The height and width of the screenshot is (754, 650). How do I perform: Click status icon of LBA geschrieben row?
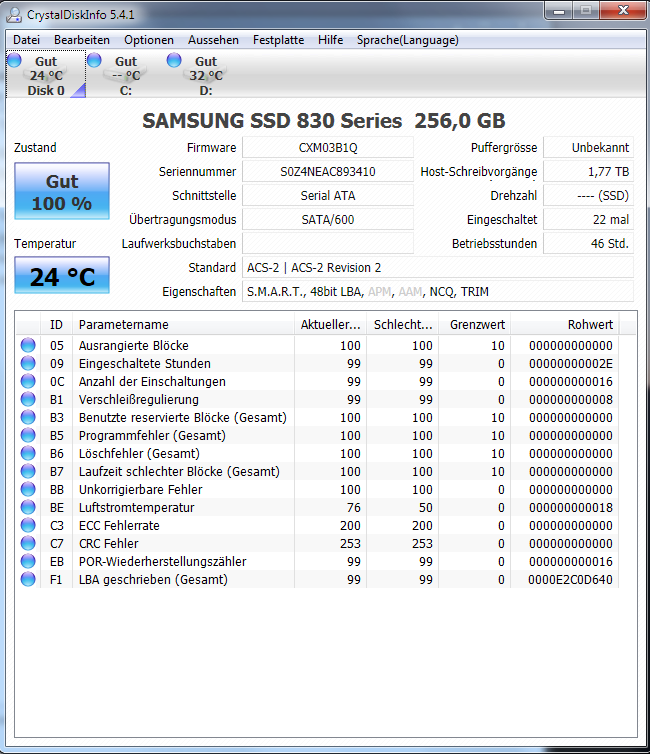coord(28,579)
